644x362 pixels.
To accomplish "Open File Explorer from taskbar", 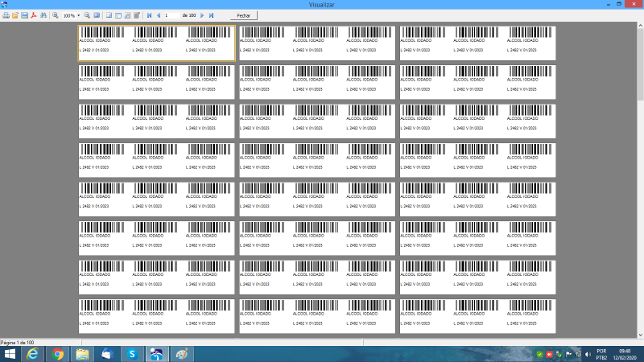I will click(x=82, y=354).
